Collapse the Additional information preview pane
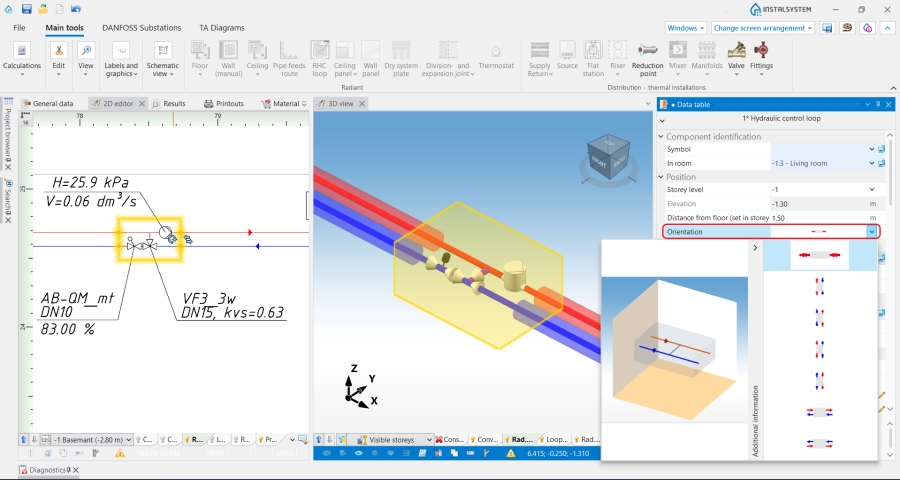This screenshot has width=900, height=480. [x=754, y=248]
